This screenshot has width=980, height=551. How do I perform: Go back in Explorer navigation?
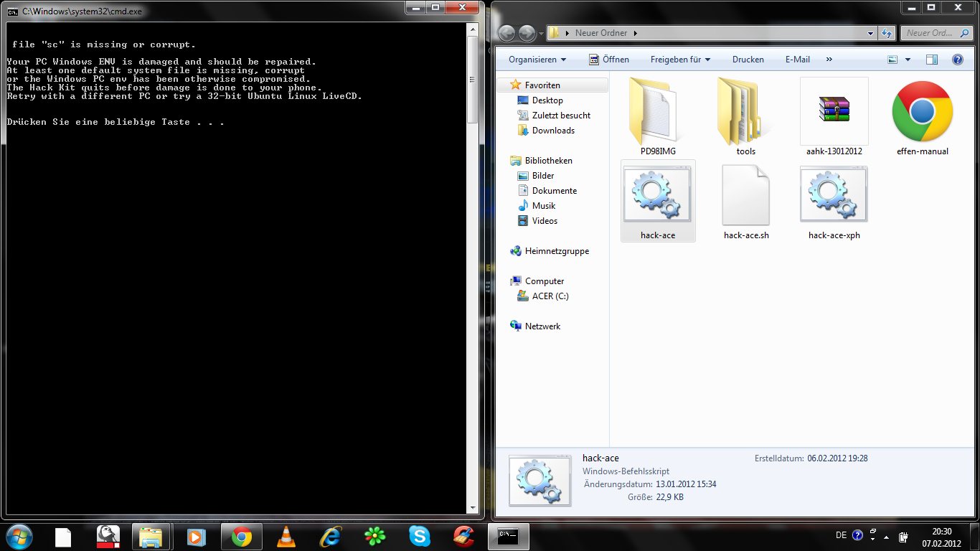(507, 33)
